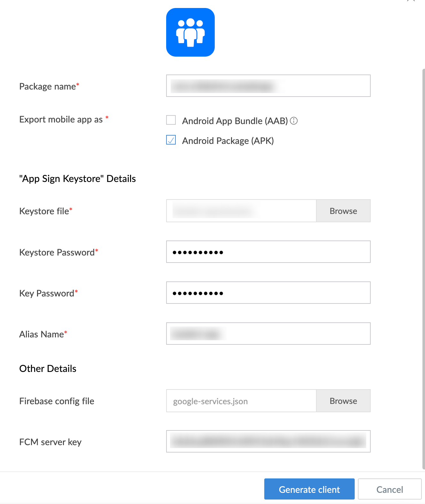Click Generate client button
425x504 pixels.
309,489
